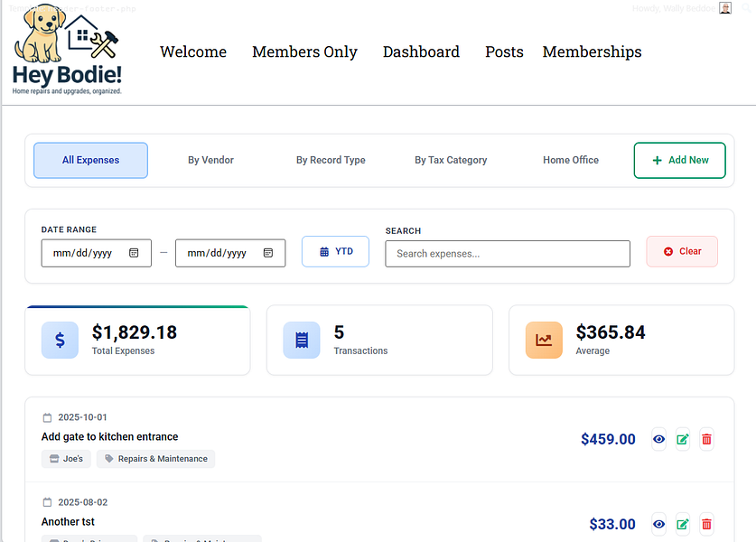Select the All Expenses tab

(90, 160)
